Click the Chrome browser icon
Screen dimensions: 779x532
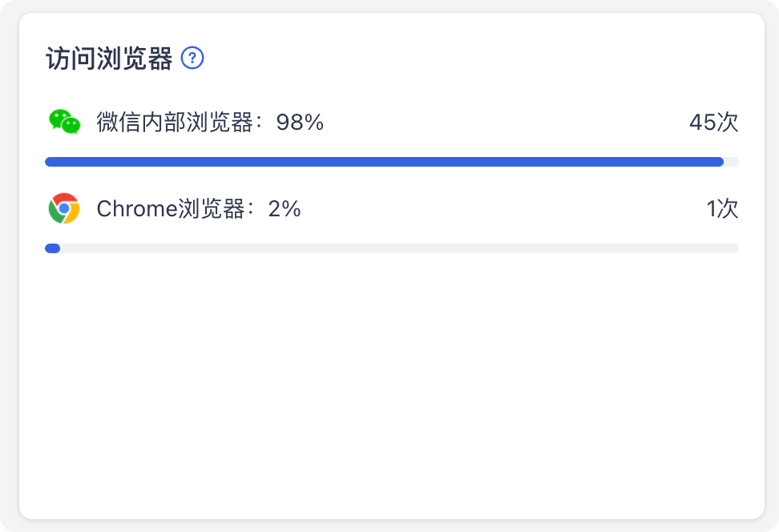click(64, 208)
